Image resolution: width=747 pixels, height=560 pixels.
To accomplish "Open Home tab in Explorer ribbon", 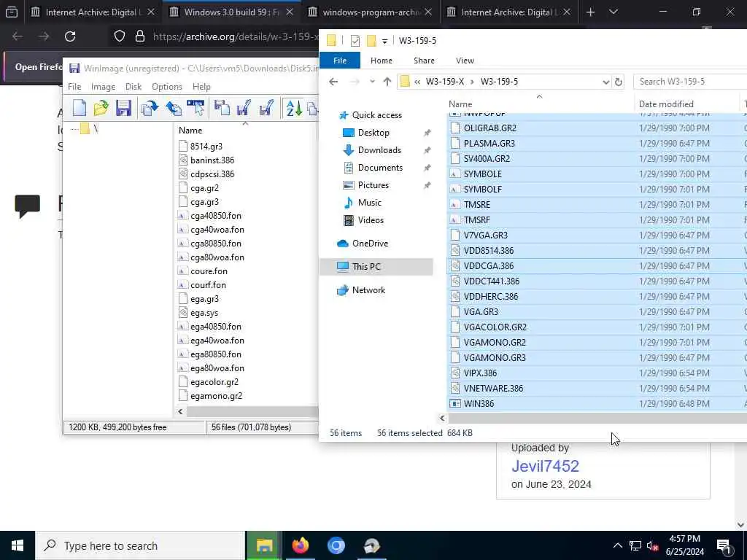I will coord(382,61).
